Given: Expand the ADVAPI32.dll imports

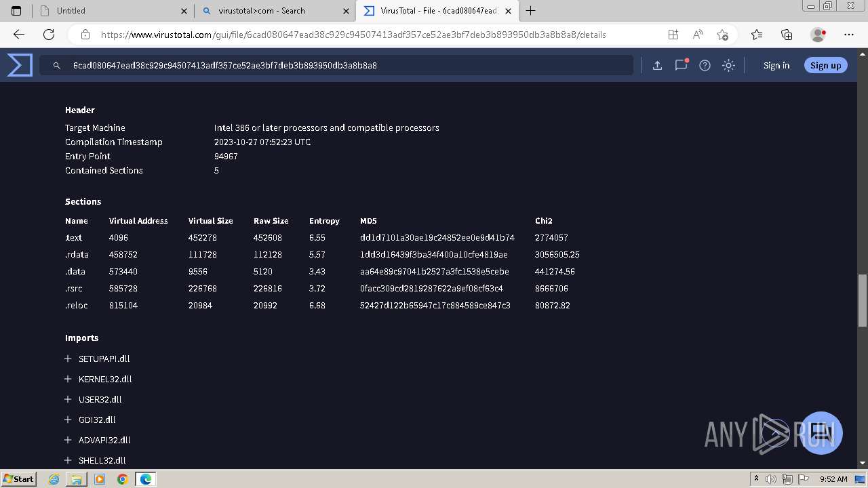Looking at the screenshot, I should click(68, 440).
